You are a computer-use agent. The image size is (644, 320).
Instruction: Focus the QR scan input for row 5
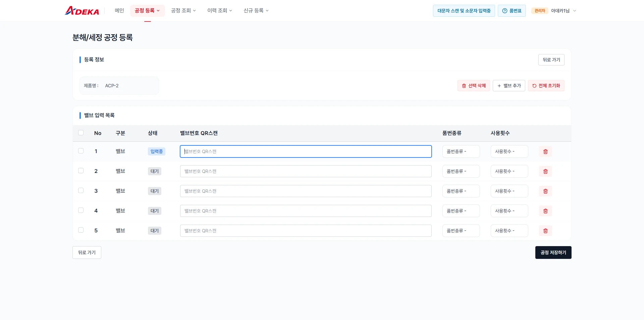(306, 231)
